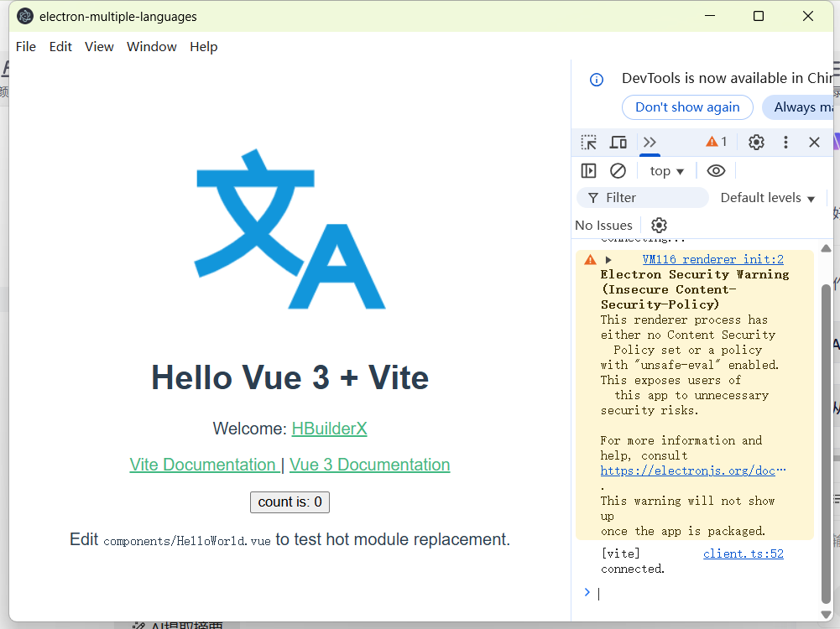Close the electron-multiple-languages window

(808, 16)
